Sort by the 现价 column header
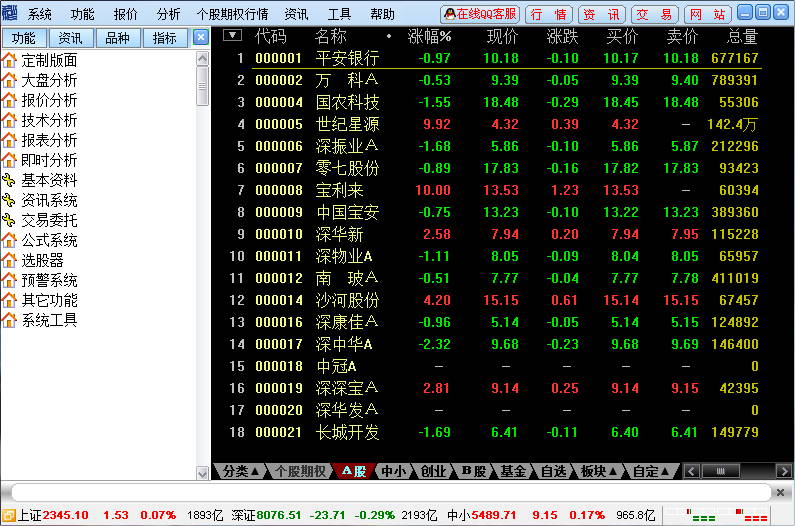 pos(502,37)
